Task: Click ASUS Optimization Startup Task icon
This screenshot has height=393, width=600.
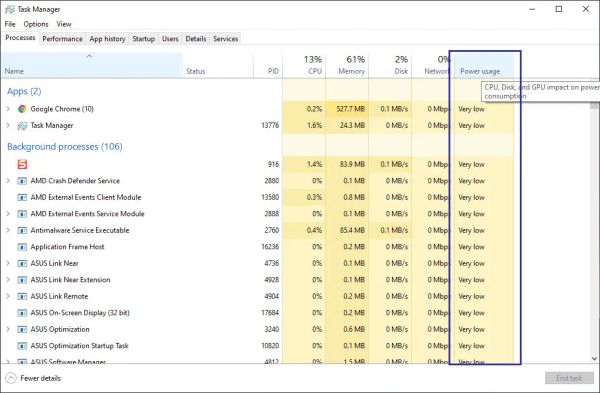Action: [x=22, y=346]
